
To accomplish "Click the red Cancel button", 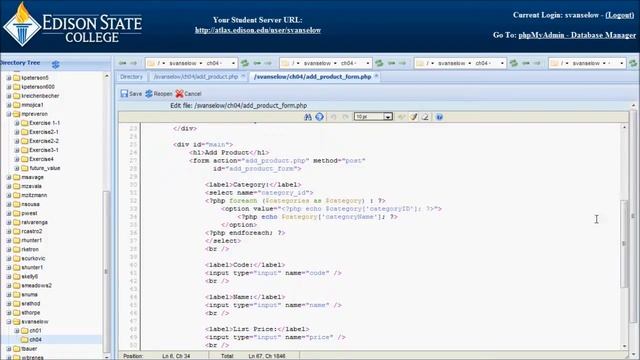I will coord(189,93).
